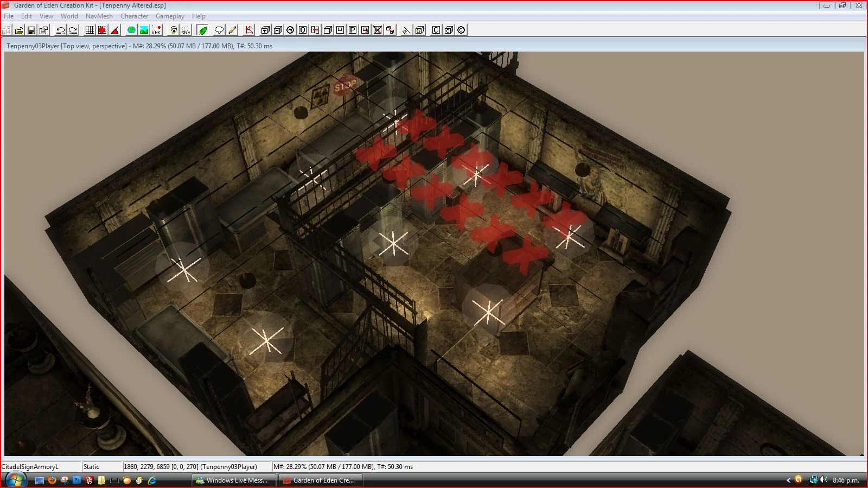Open the World menu
Image resolution: width=868 pixels, height=488 pixels.
[69, 16]
